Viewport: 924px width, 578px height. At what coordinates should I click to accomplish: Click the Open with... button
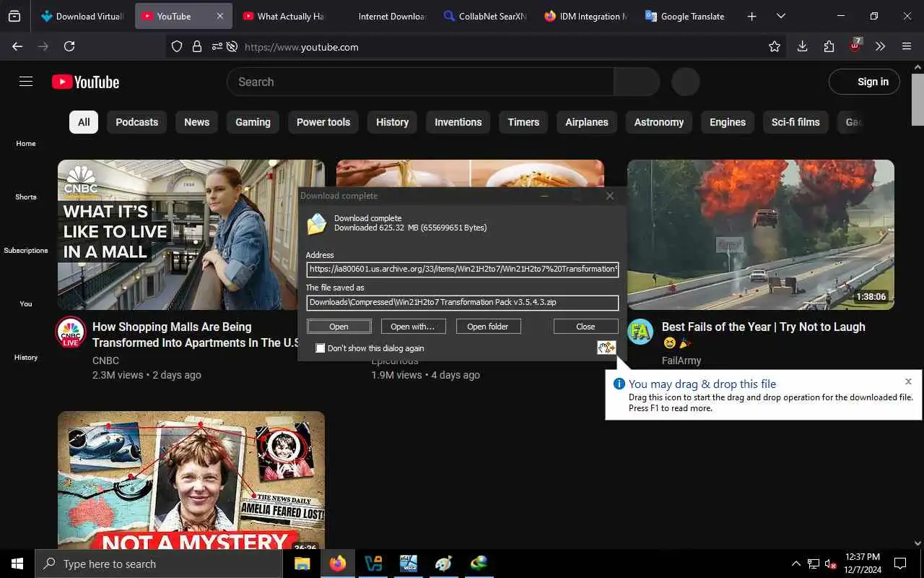point(413,327)
